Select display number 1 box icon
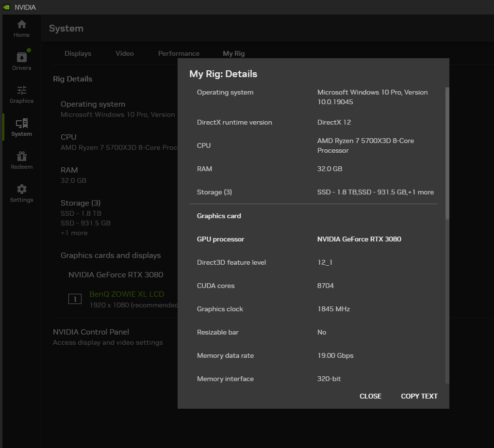This screenshot has width=494, height=448. point(75,299)
